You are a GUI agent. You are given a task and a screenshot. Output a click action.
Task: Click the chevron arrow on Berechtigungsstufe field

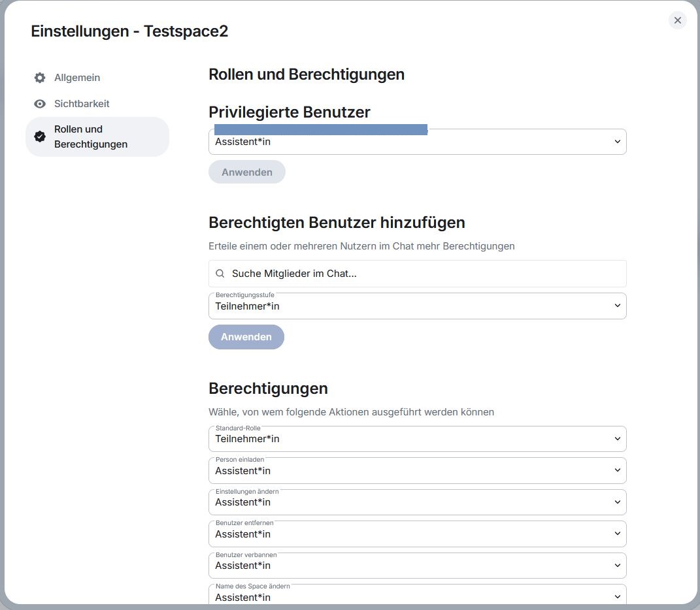(617, 306)
